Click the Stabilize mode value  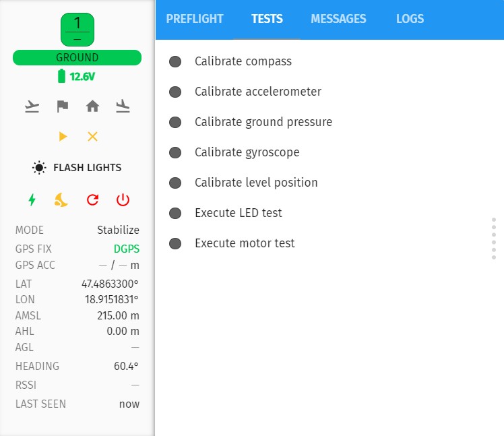coord(118,230)
